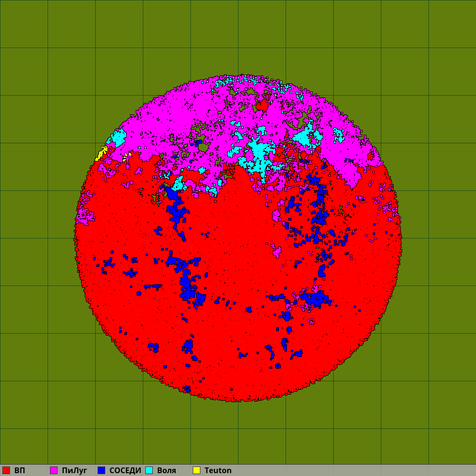Select the largest cyan Воля territory near map center
476x476 pixels.
(257, 155)
